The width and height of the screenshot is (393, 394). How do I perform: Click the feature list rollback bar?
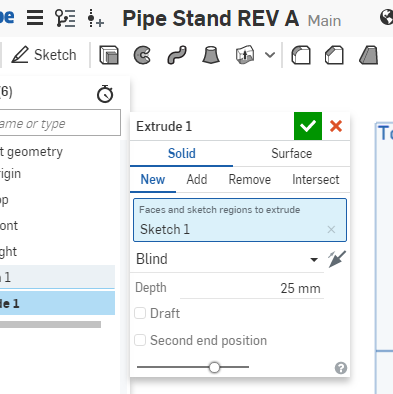point(50,324)
